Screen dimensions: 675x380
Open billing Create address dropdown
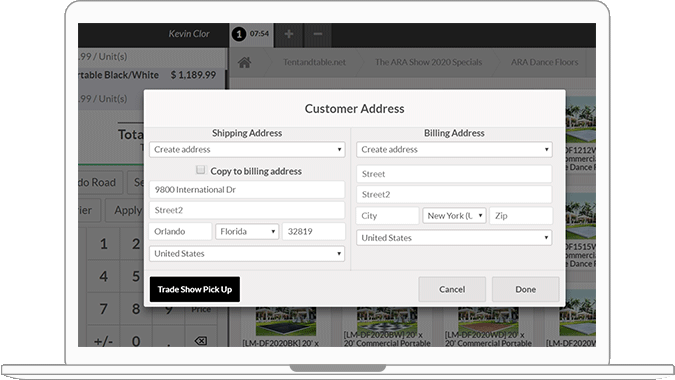coord(454,150)
